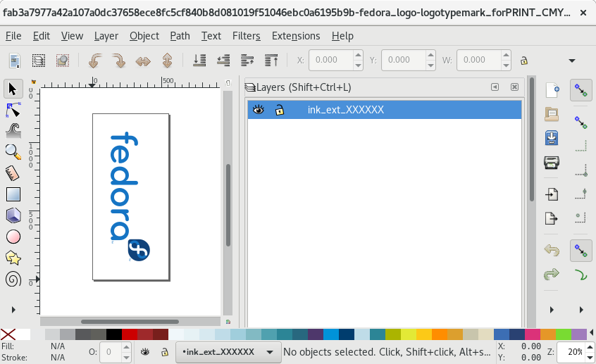The width and height of the screenshot is (596, 364).
Task: Increase X coordinate value
Action: coord(358,56)
